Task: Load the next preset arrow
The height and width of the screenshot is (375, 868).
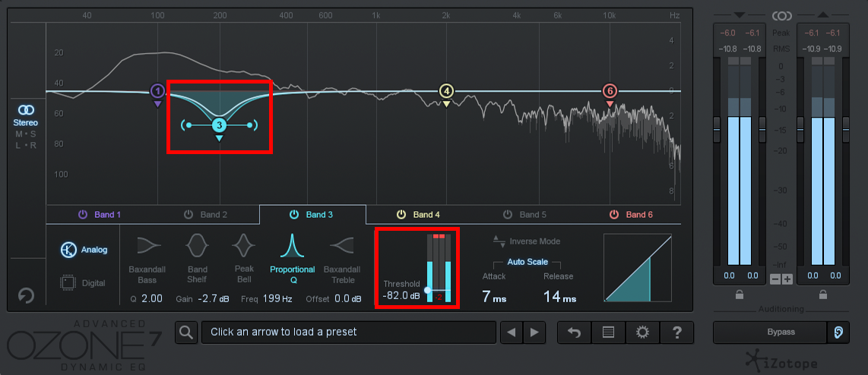Action: click(x=534, y=332)
